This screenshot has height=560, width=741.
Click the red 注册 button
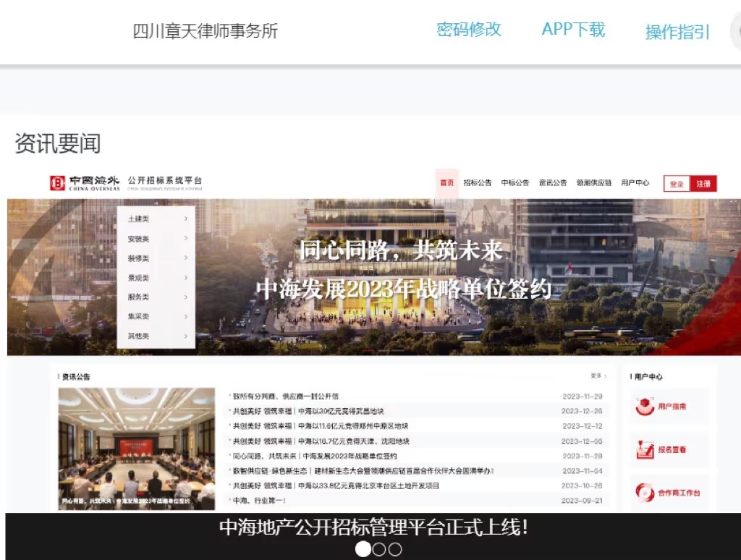pyautogui.click(x=703, y=184)
